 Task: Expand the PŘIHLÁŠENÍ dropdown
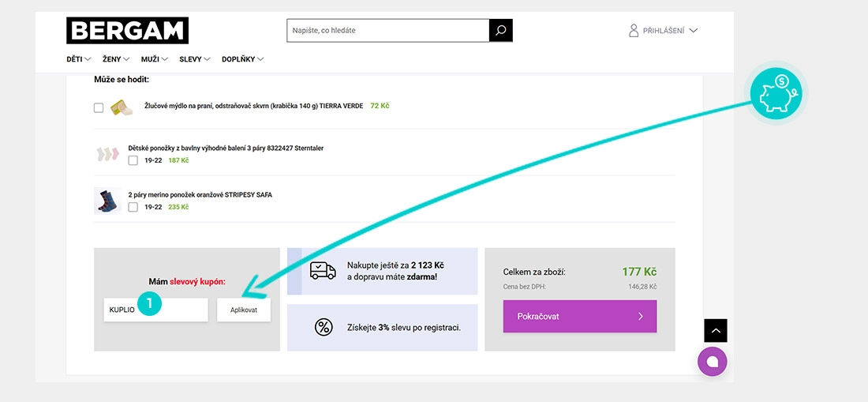663,31
